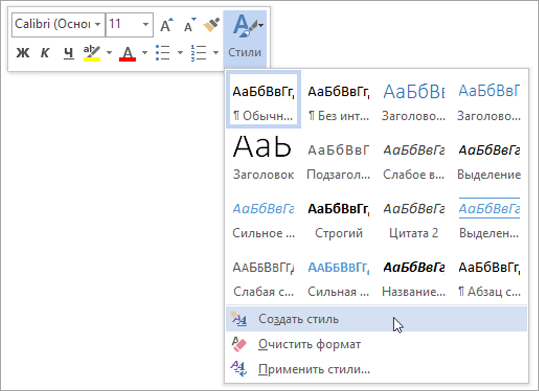
Task: Choose Применить стили... menu item
Action: tap(376, 369)
